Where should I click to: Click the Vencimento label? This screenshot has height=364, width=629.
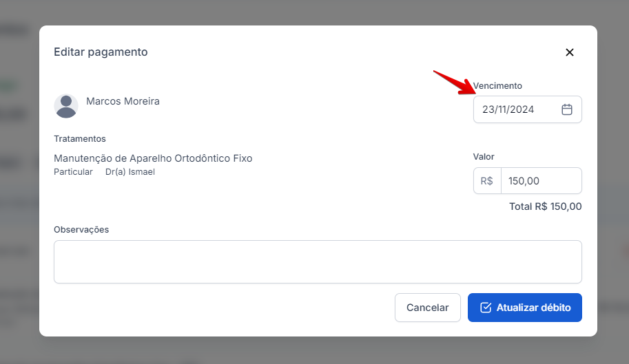coord(497,86)
